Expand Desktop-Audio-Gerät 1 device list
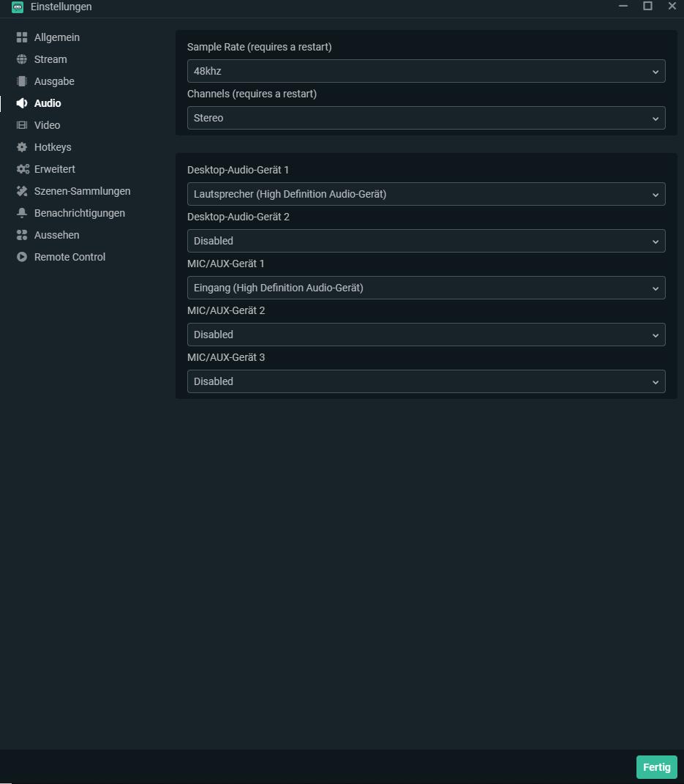This screenshot has height=784, width=684. tap(426, 194)
